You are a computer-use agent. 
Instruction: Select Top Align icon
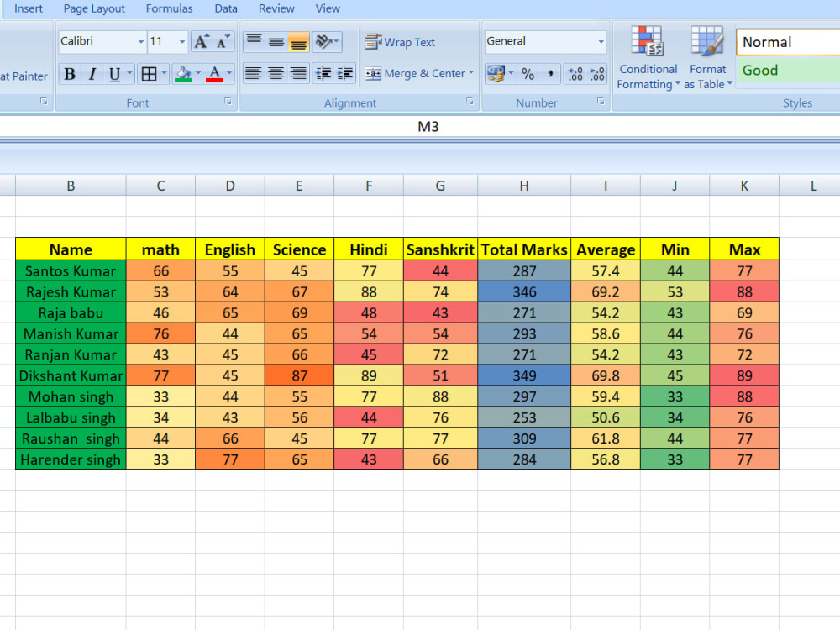point(254,42)
